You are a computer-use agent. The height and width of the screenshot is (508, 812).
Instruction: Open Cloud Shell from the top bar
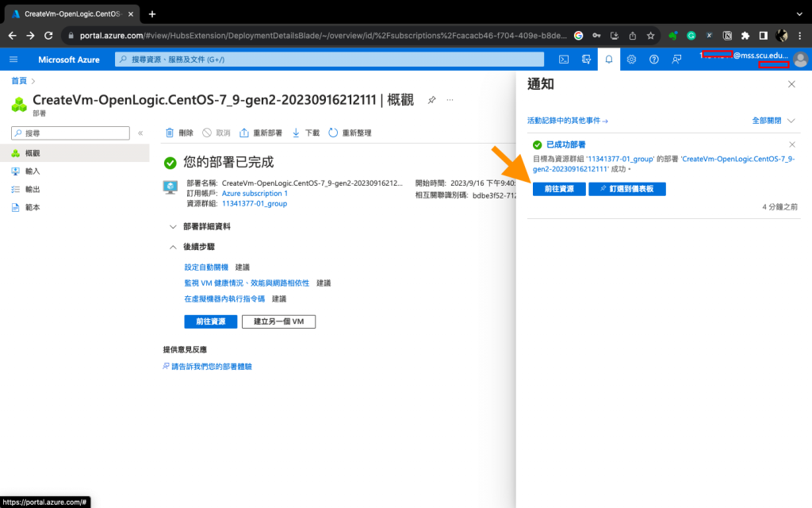click(564, 60)
